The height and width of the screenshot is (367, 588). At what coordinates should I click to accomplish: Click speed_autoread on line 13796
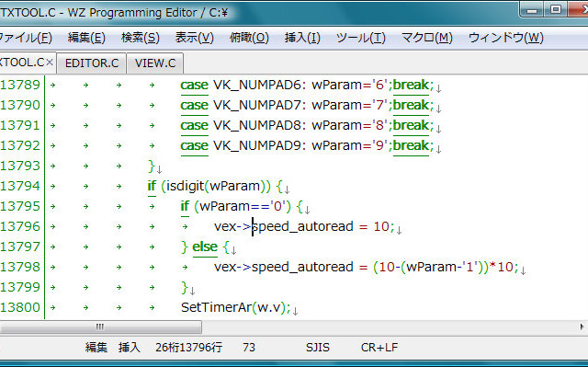pos(302,227)
